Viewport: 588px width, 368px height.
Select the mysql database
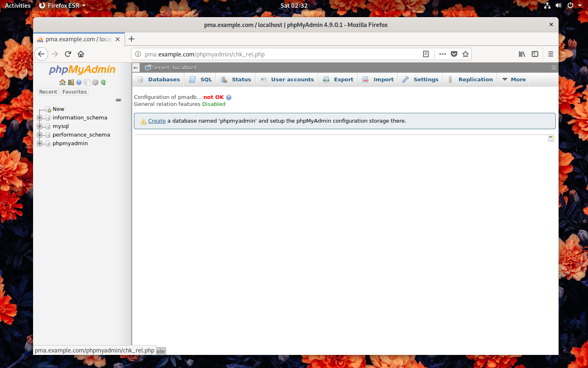[x=61, y=126]
